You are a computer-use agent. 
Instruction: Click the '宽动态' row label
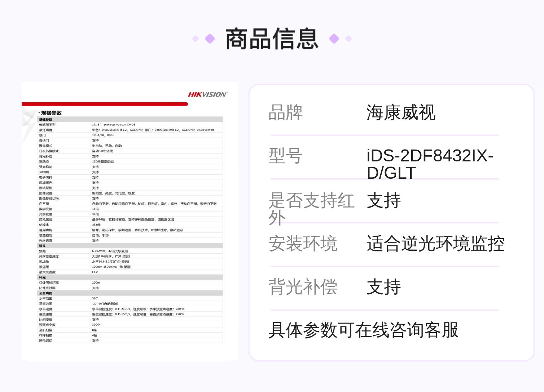[44, 161]
